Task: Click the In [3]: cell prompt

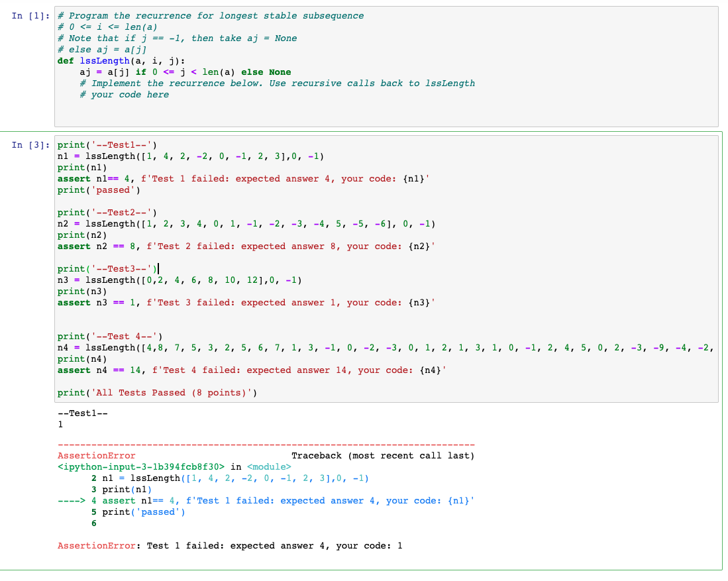Action: point(30,144)
